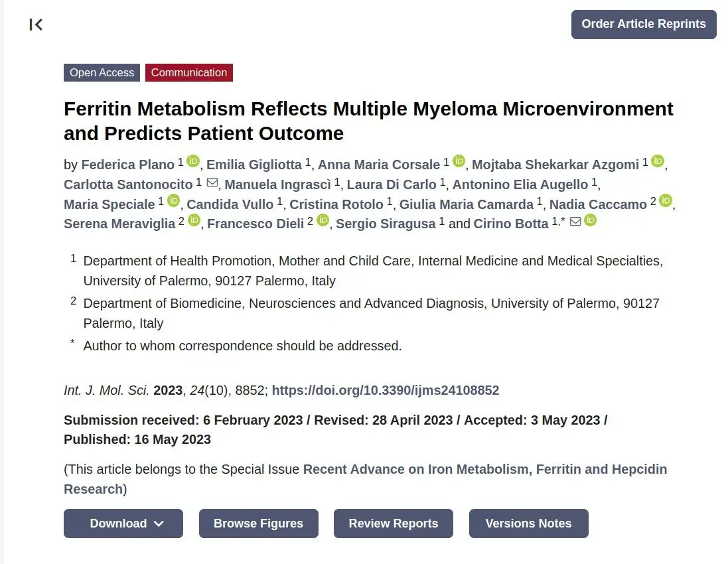Open Mojtaba Shekarkar Azgomi's ORCID icon
Viewport: 728px width, 564px height.
click(x=658, y=161)
